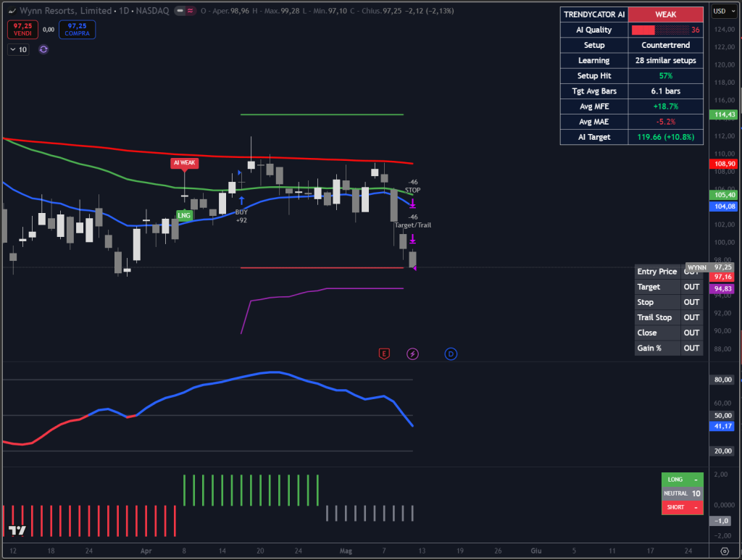Click the Giu label on time axis
742x560 pixels.
point(535,551)
